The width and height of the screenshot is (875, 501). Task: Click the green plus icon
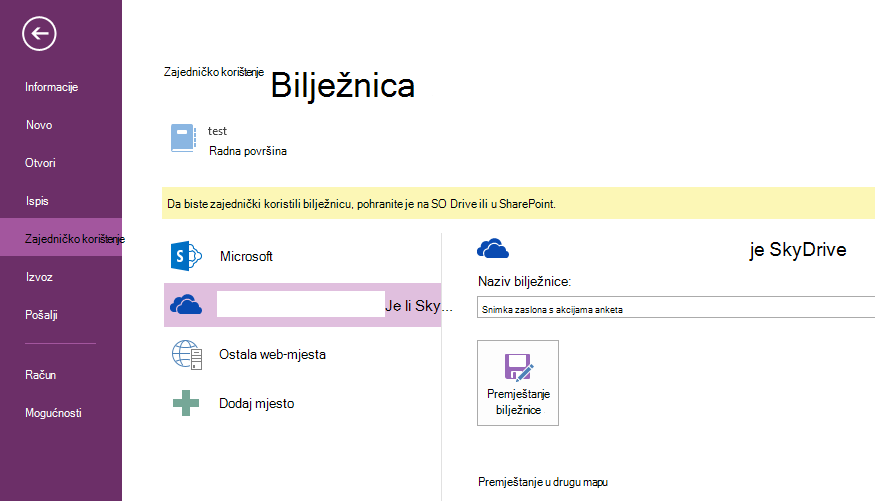pyautogui.click(x=186, y=403)
